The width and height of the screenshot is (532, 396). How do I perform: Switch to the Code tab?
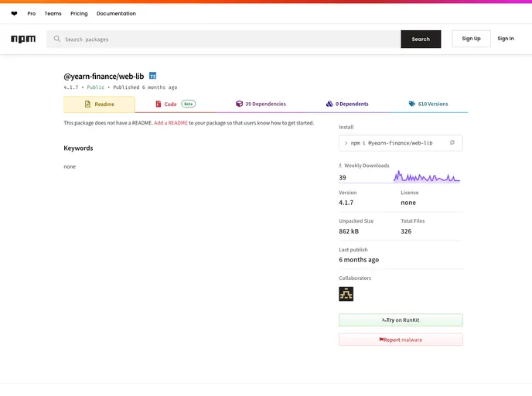click(176, 104)
